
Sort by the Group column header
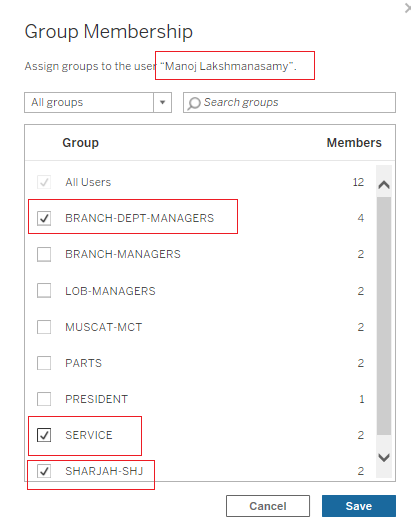coord(81,143)
